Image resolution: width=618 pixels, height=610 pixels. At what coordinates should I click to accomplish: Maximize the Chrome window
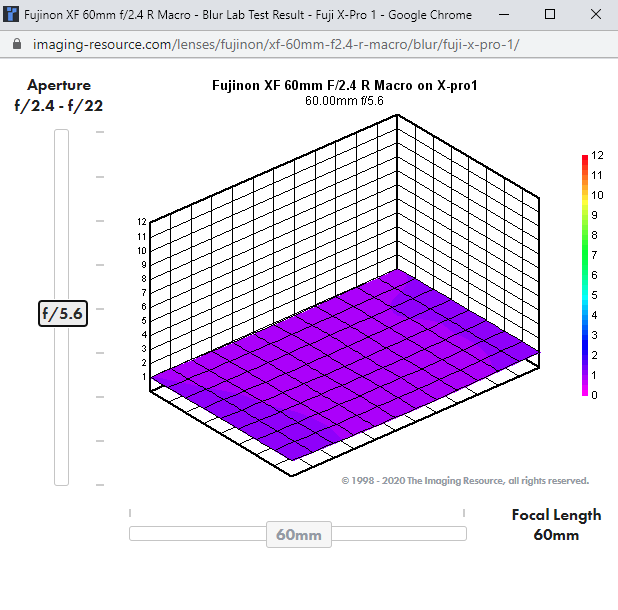point(550,15)
